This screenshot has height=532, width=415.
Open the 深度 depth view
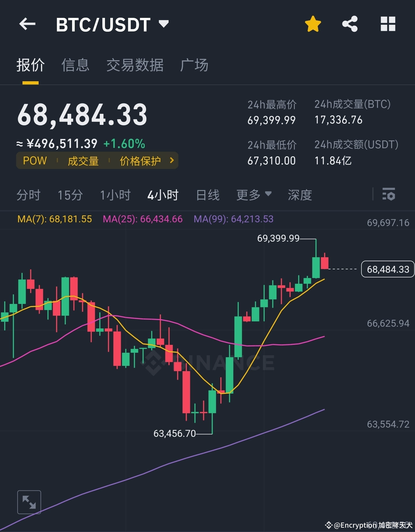[x=299, y=195]
